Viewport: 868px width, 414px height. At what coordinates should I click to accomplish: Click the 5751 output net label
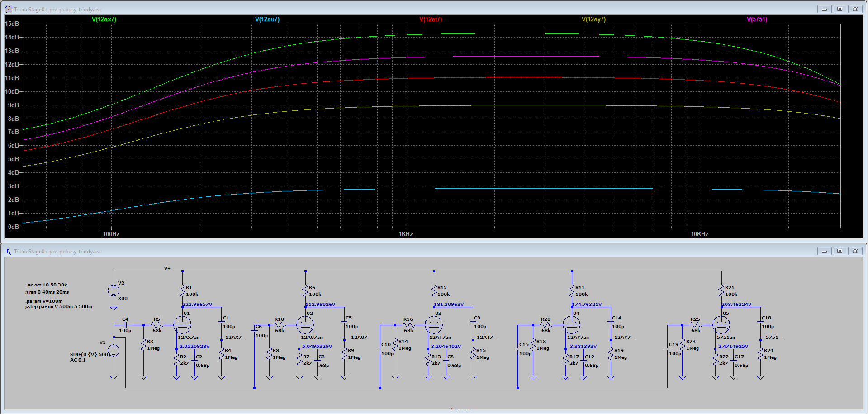[x=772, y=338]
